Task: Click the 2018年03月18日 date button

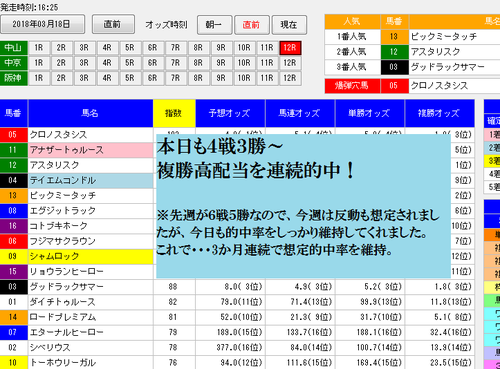Action: click(x=42, y=24)
